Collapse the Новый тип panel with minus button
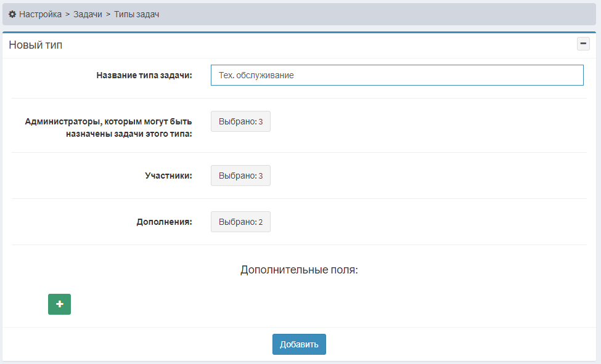The height and width of the screenshot is (364, 601). [x=583, y=44]
